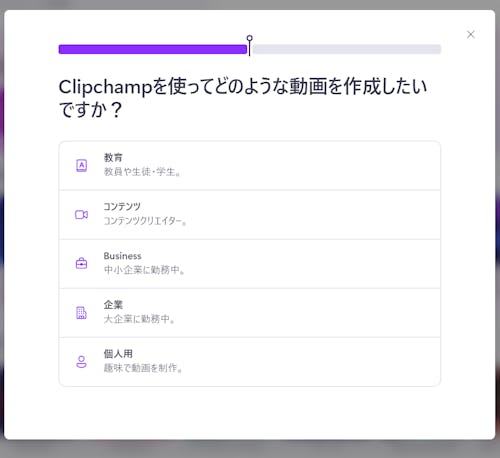This screenshot has width=500, height=458.
Task: Click the text 中小企業に勤務中。
Action: (144, 270)
